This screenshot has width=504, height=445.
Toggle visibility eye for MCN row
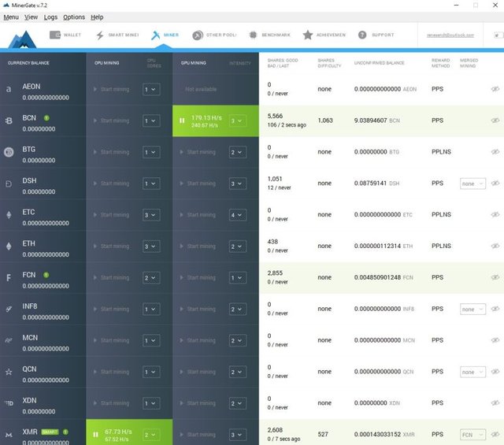495,340
